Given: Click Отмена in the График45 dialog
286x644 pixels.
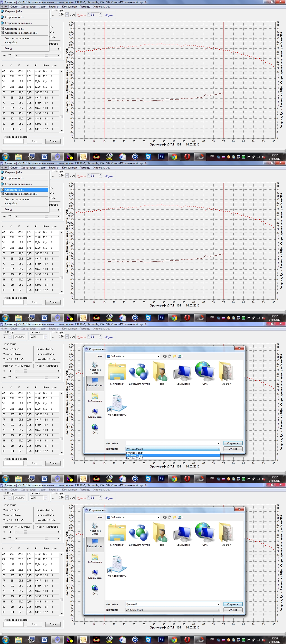Looking at the screenshot, I should point(233,610).
